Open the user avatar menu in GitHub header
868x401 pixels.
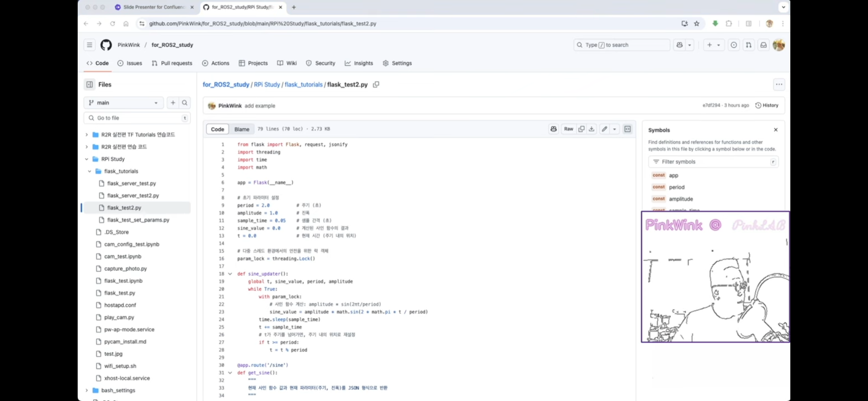tap(779, 45)
